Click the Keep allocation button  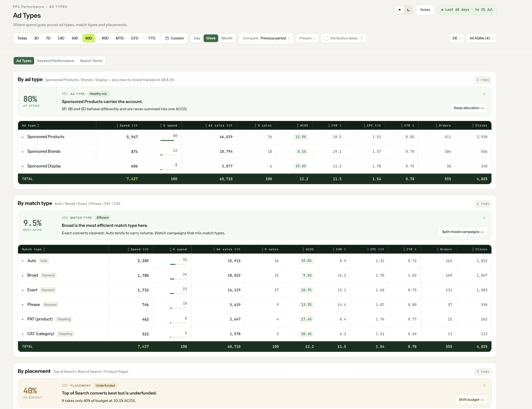pos(468,108)
